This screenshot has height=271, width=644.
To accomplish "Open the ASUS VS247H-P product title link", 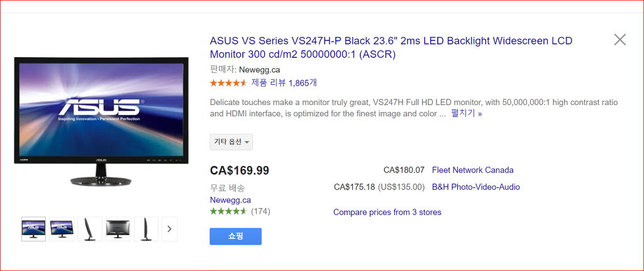I will (391, 48).
